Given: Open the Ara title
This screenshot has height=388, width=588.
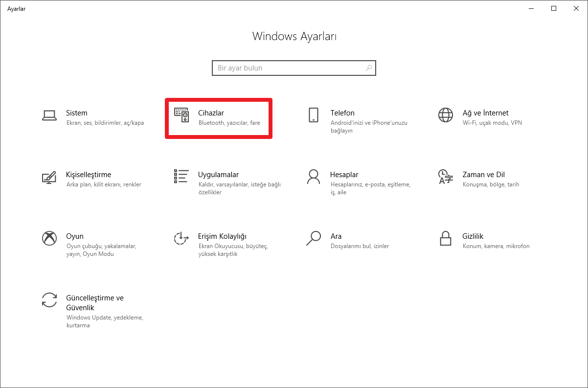Looking at the screenshot, I should pos(336,236).
